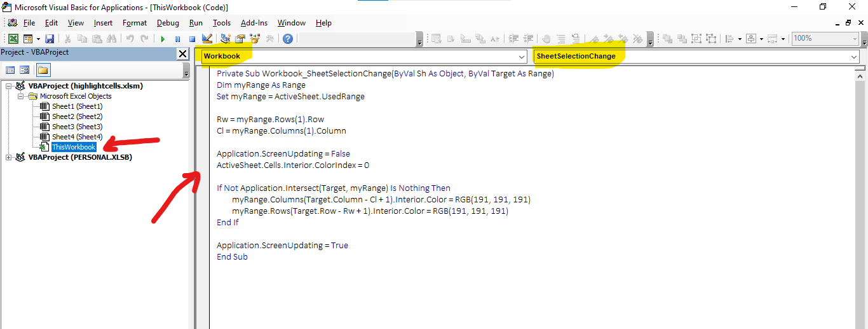Click the Redo arrow icon
The image size is (868, 329).
[x=144, y=39]
